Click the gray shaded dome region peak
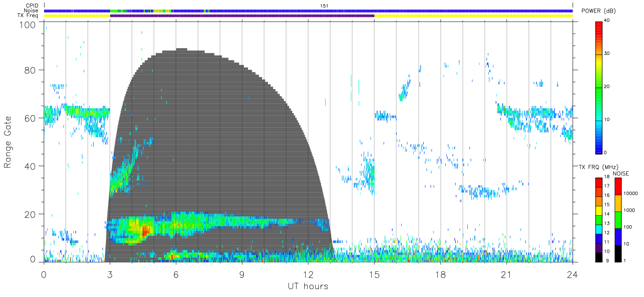Screen dimensions: 644x297 [181, 49]
